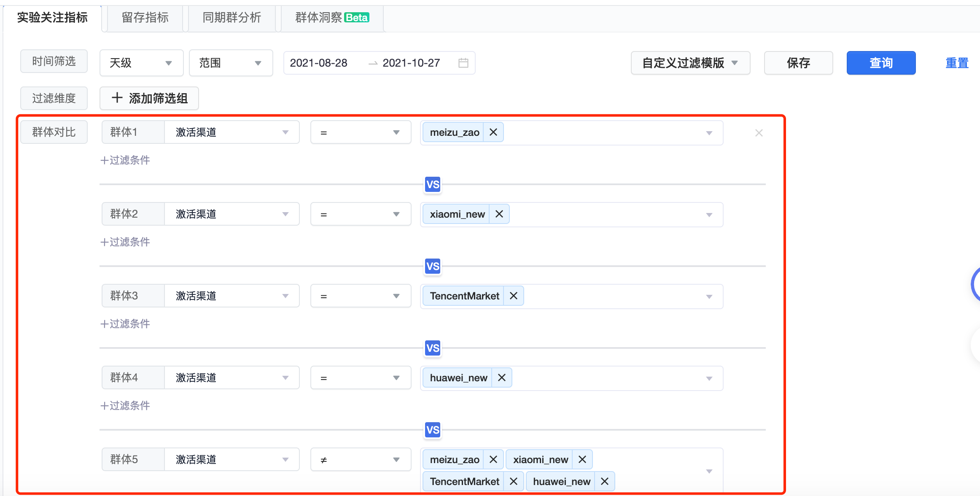Screen dimensions: 980x496
Task: Open 群体1 equals operator dropdown
Action: (x=361, y=132)
